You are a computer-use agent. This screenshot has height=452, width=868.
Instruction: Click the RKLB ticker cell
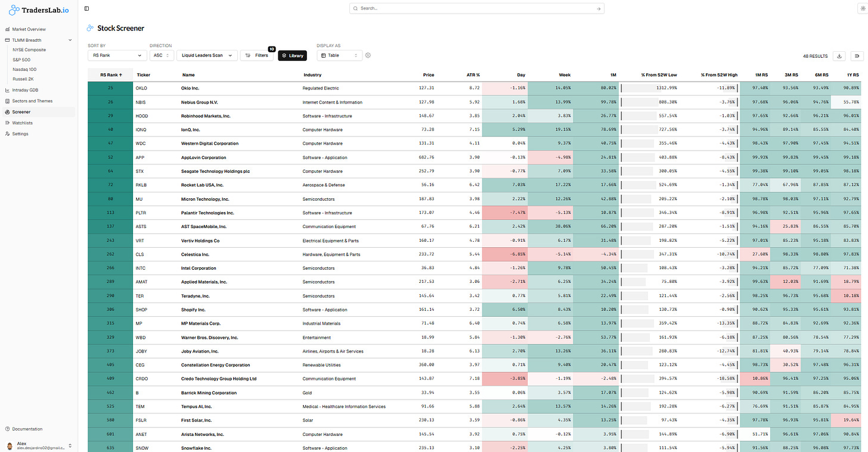coord(141,185)
